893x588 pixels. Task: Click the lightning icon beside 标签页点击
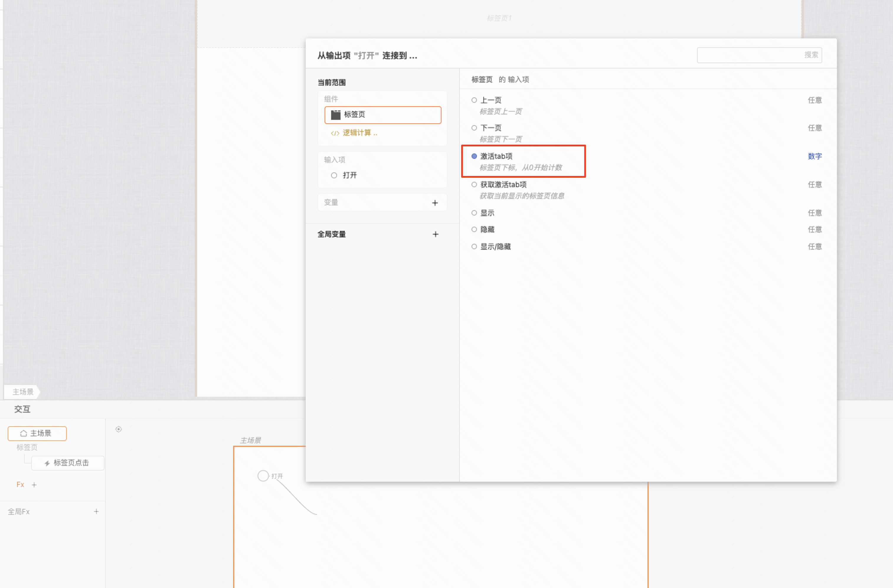47,463
